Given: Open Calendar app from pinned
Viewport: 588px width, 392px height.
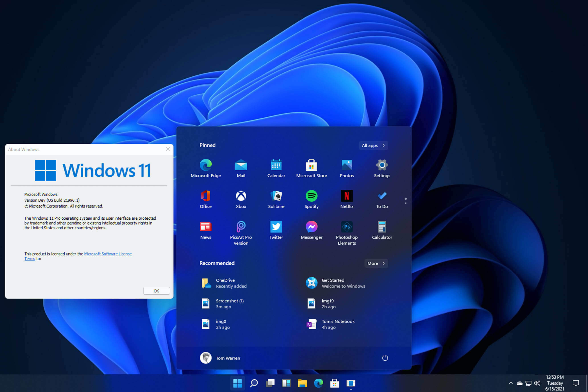Looking at the screenshot, I should 276,168.
